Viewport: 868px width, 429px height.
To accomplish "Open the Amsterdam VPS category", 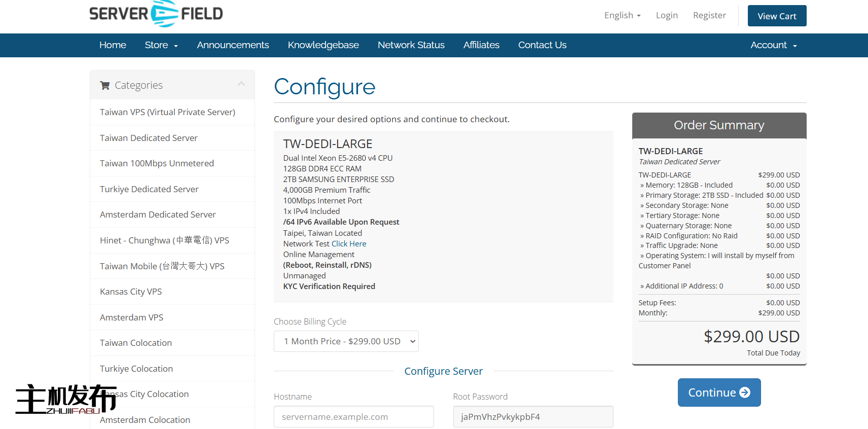I will (x=131, y=317).
